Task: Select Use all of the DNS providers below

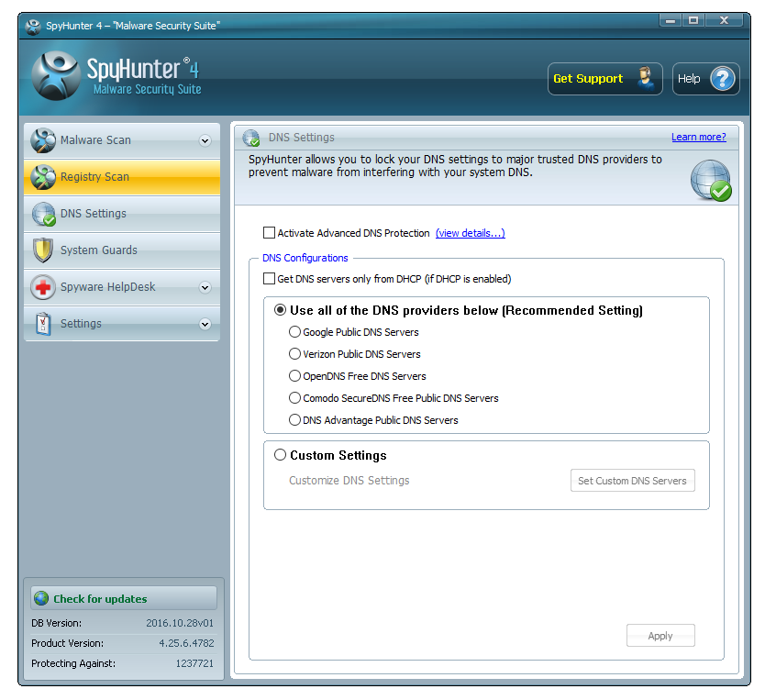Action: (x=280, y=310)
